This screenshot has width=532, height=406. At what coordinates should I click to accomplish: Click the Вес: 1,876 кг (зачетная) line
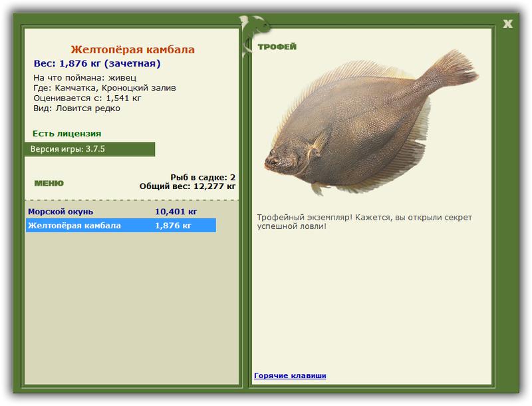tap(97, 63)
